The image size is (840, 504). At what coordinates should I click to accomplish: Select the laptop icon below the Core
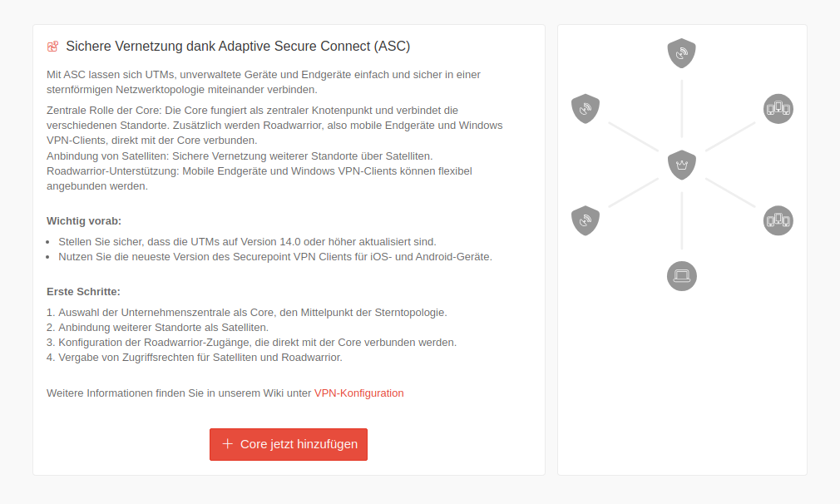tap(682, 275)
